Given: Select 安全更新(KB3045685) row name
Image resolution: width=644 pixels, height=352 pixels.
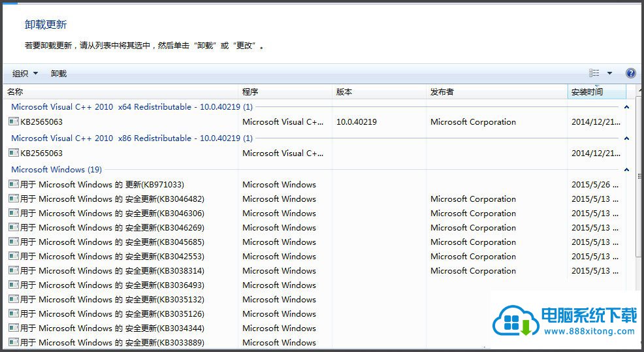Looking at the screenshot, I should 112,242.
